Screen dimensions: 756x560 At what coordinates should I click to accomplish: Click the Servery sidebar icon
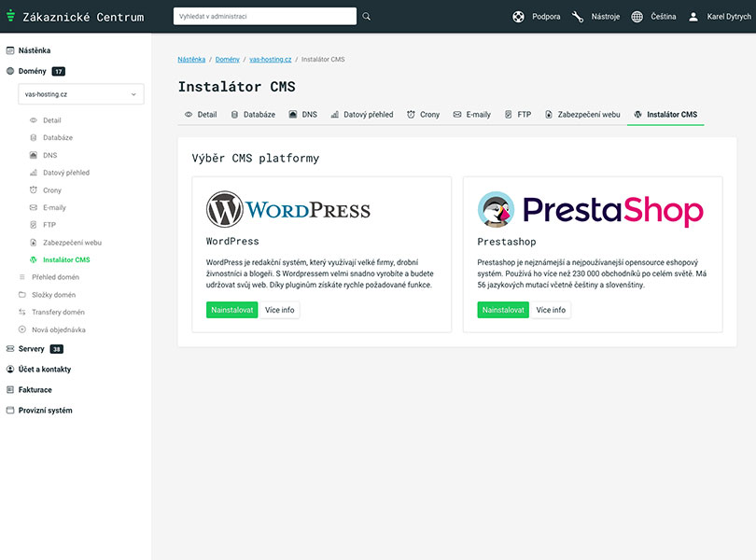point(10,349)
